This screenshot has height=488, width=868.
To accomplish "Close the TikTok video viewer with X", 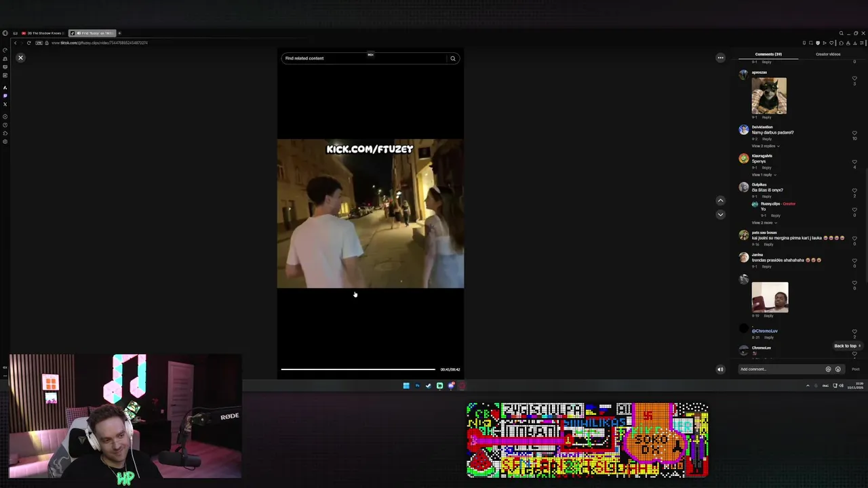I will tap(20, 58).
